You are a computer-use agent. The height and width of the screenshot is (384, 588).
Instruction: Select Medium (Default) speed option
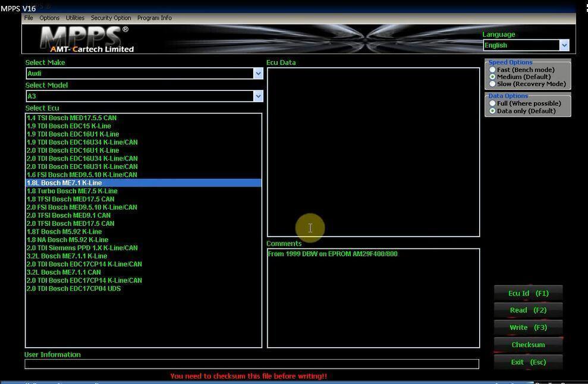492,77
